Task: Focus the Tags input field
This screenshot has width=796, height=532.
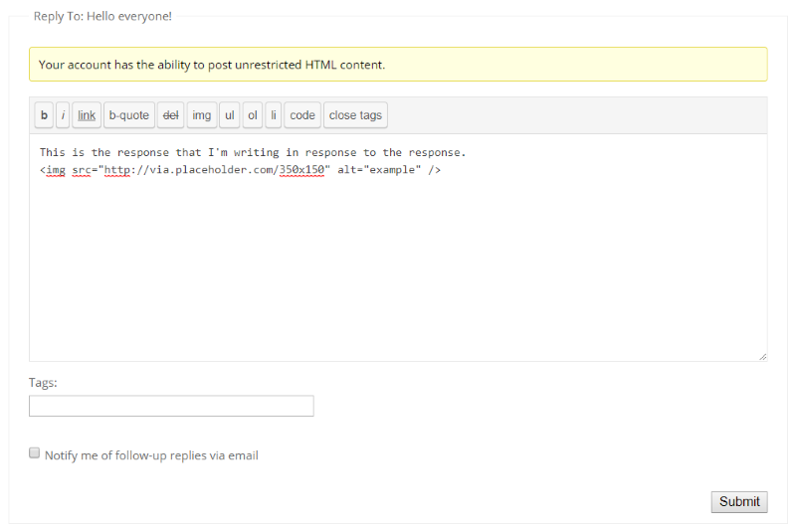Action: pos(171,406)
